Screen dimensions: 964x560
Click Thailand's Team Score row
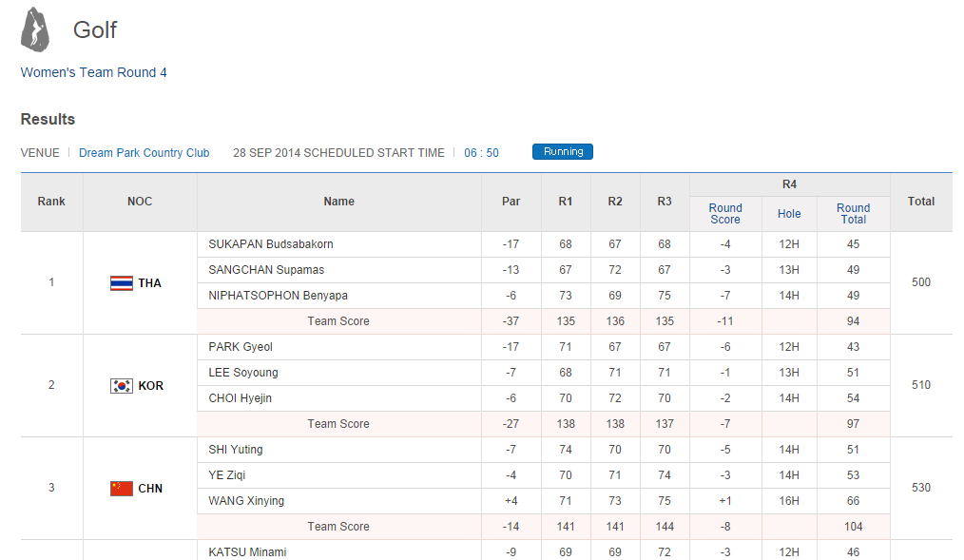click(338, 321)
